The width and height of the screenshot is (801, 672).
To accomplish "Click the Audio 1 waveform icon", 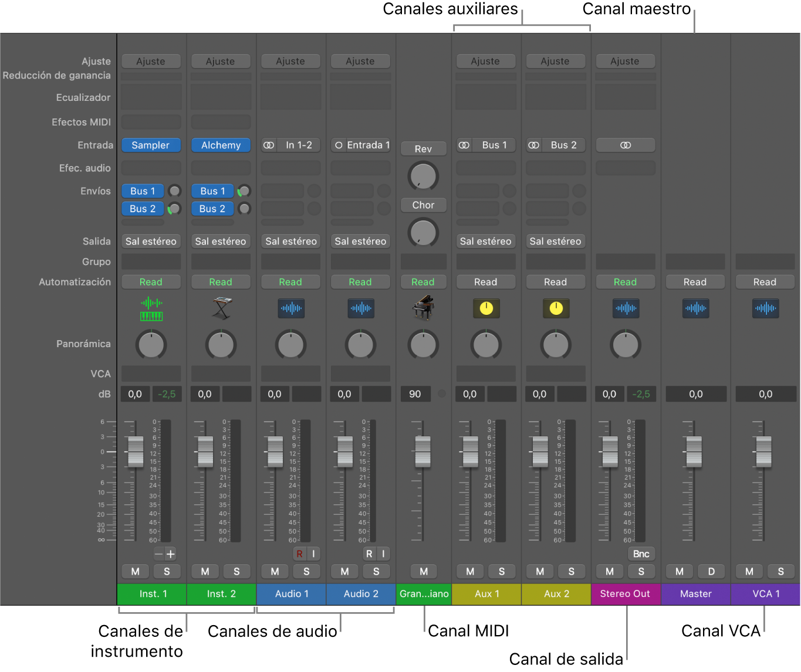I will (291, 308).
